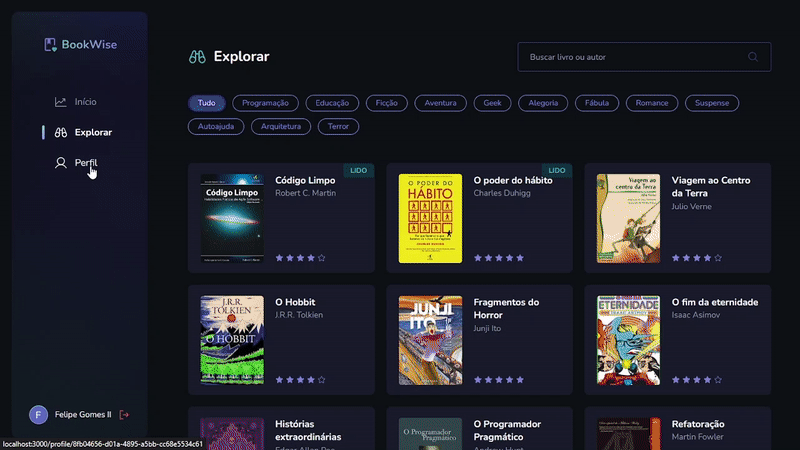This screenshot has height=450, width=800.
Task: Click author name Martin Fowler
Action: (697, 437)
